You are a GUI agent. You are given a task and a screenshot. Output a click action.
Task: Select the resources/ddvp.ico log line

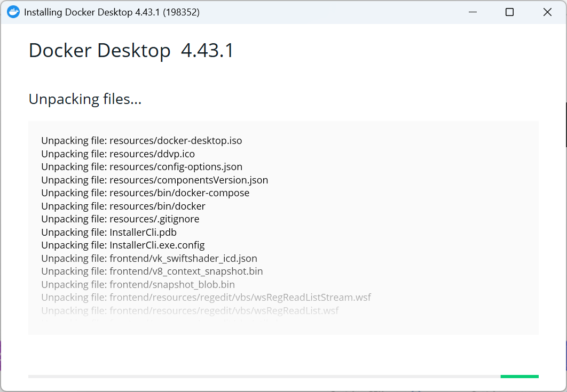(118, 154)
